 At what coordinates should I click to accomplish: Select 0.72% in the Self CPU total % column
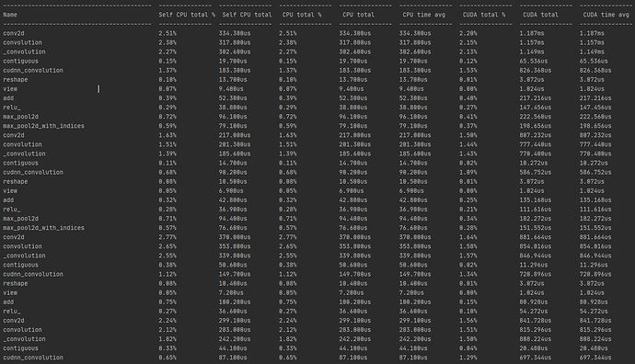tap(167, 117)
